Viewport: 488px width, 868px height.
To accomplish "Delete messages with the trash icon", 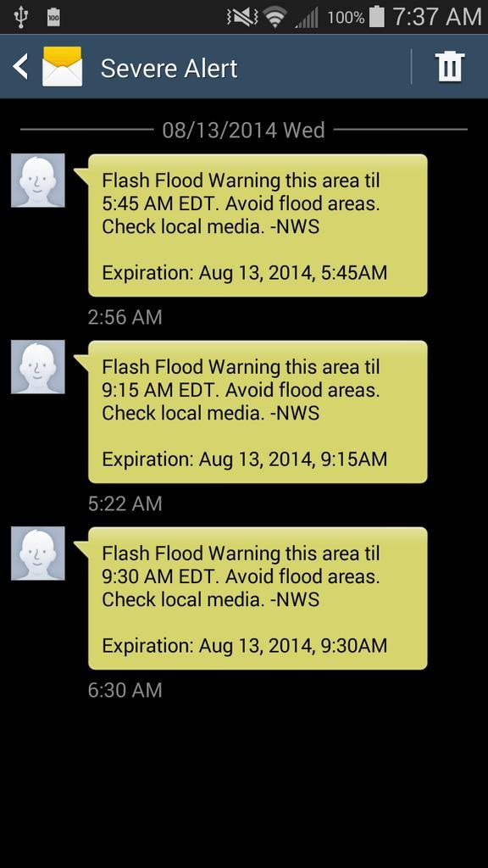I will [x=450, y=67].
